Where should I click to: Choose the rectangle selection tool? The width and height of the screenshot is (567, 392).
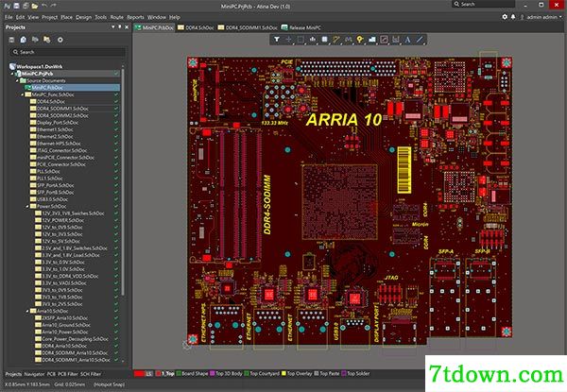[x=301, y=40]
